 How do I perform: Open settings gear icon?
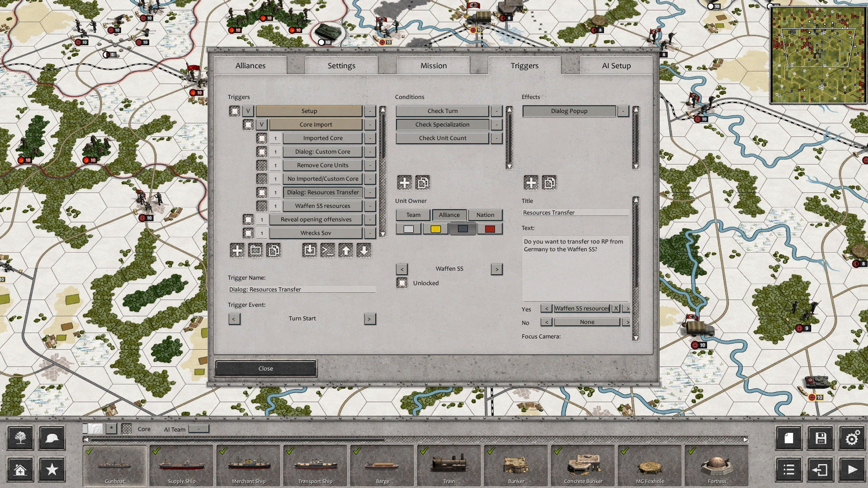click(x=852, y=438)
